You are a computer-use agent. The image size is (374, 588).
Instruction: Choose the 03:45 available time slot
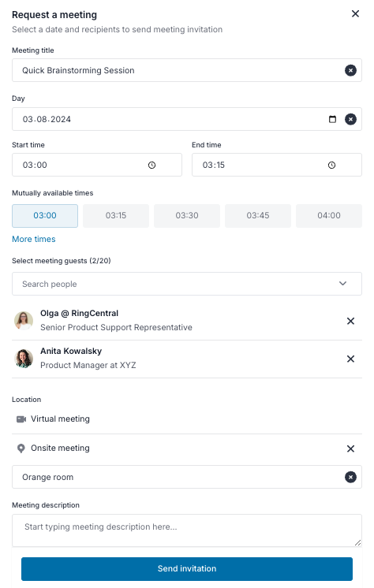tap(258, 216)
